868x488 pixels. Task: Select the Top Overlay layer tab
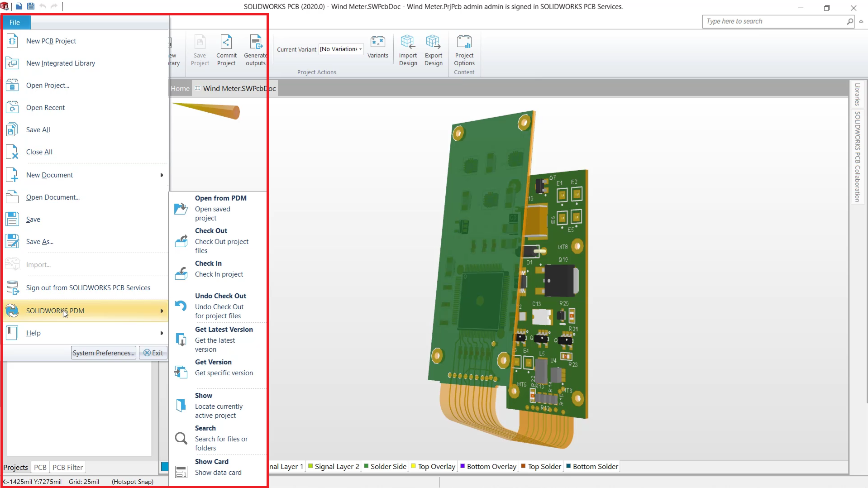[433, 466]
